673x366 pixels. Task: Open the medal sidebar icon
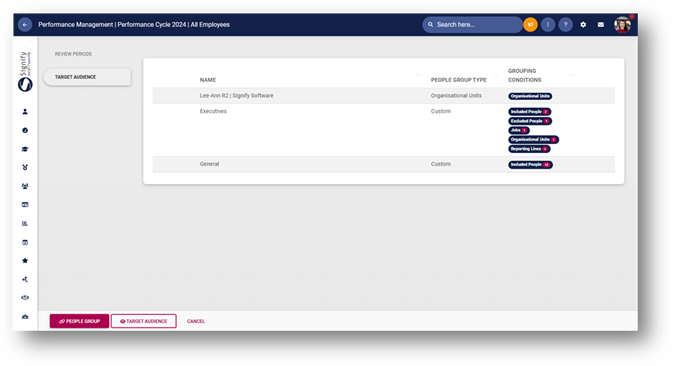coord(25,167)
